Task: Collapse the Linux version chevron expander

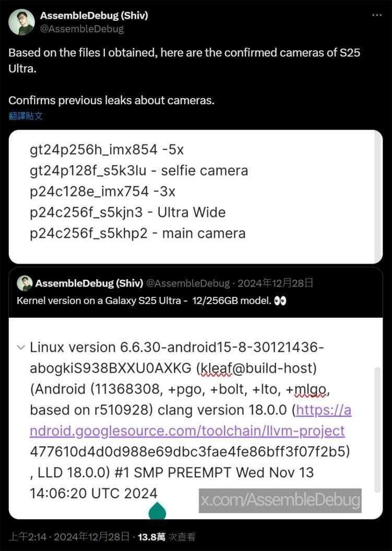Action: 21,348
